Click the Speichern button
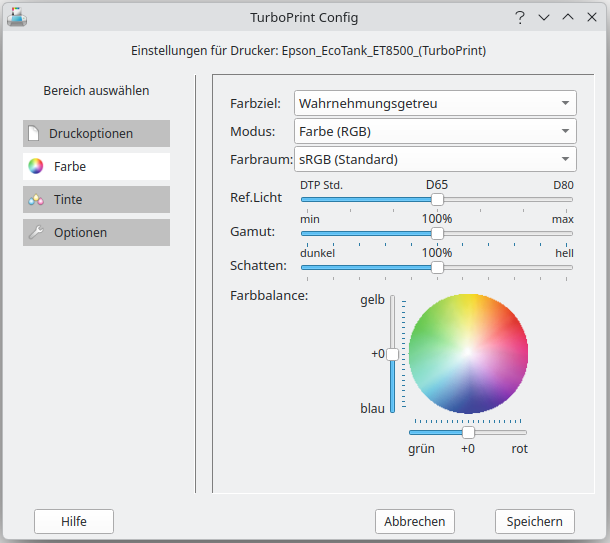Screen dimensions: 610x543 [x=535, y=521]
